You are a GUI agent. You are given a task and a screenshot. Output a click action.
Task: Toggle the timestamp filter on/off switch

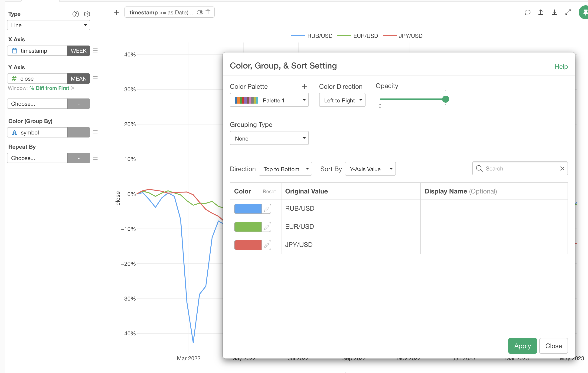click(x=200, y=12)
